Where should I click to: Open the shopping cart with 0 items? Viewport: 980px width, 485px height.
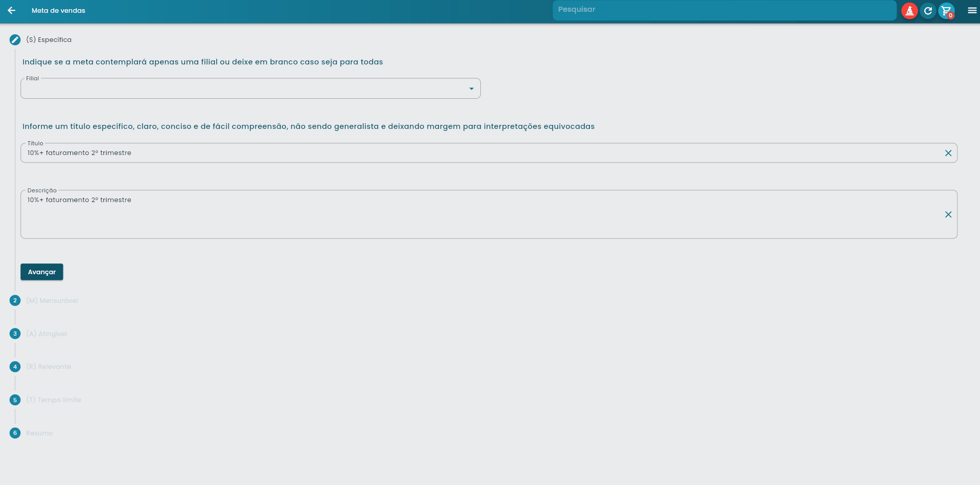946,10
